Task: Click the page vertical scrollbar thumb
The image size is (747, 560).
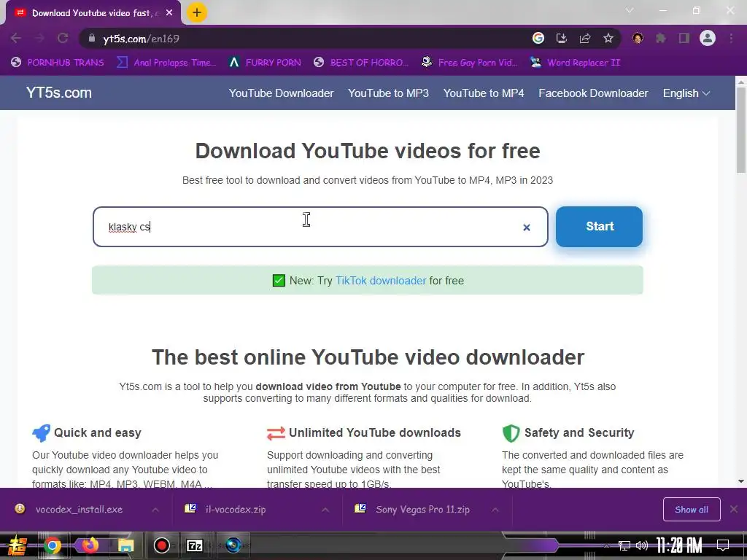Action: click(741, 130)
